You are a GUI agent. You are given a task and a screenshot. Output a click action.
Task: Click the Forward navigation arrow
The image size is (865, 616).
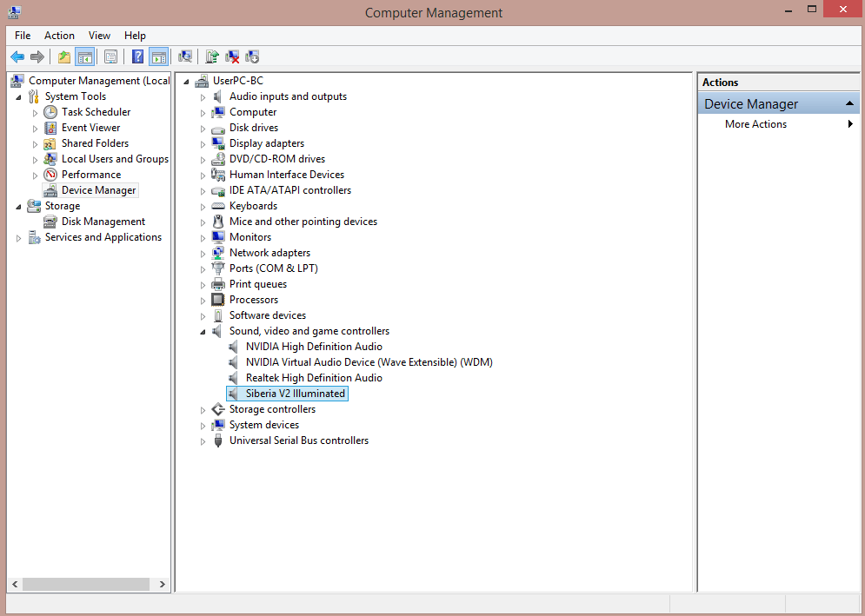click(x=37, y=56)
